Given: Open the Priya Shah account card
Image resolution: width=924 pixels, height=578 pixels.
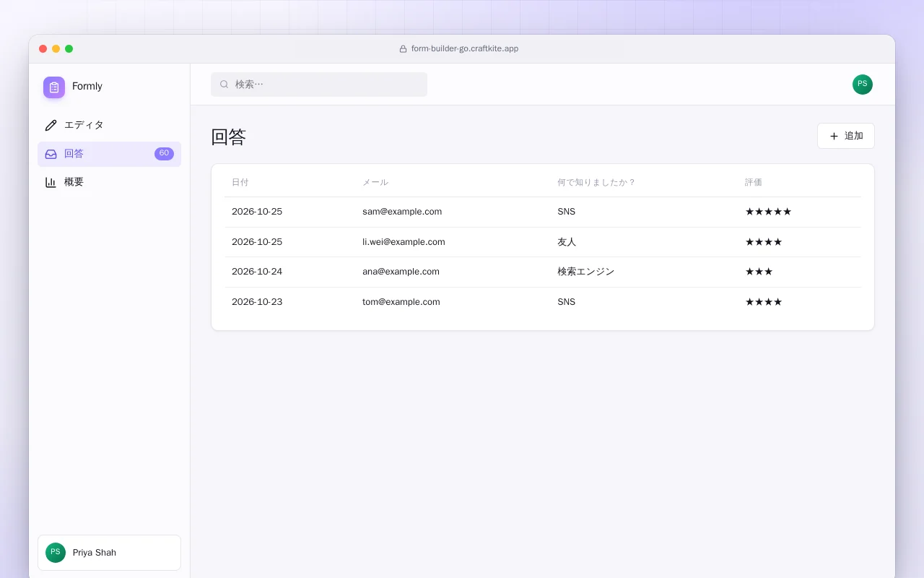Looking at the screenshot, I should pos(109,553).
